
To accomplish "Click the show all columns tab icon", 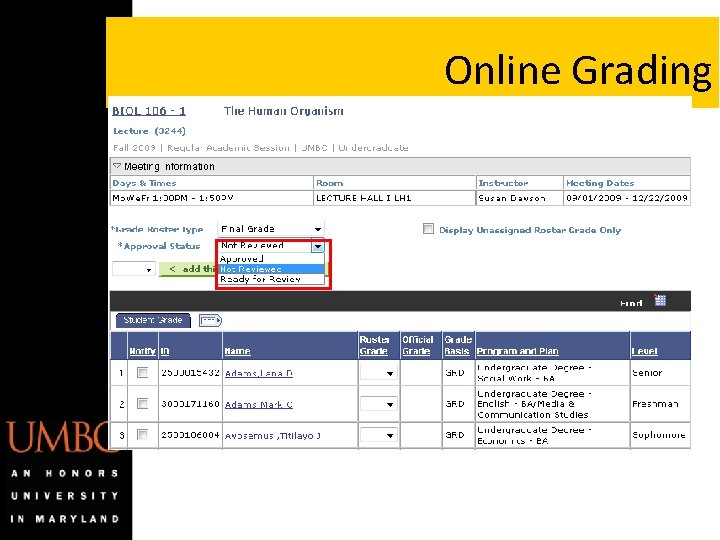I will click(x=210, y=320).
